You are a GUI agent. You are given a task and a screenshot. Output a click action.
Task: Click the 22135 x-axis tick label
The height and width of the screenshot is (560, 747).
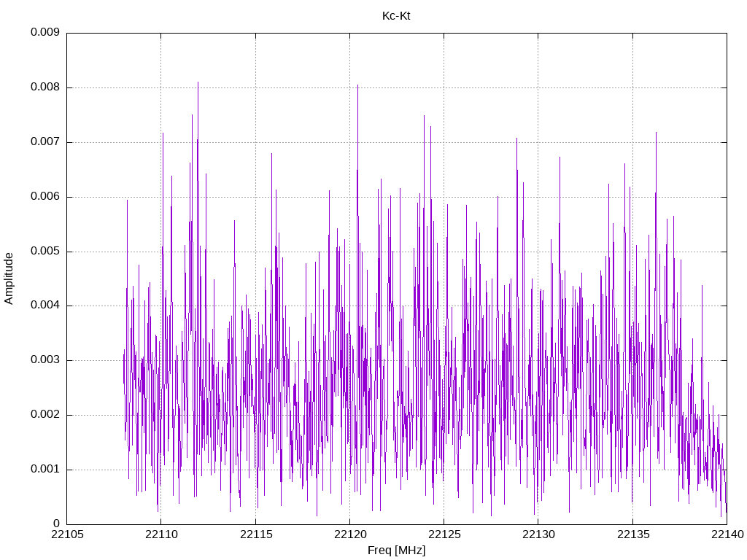click(x=632, y=534)
